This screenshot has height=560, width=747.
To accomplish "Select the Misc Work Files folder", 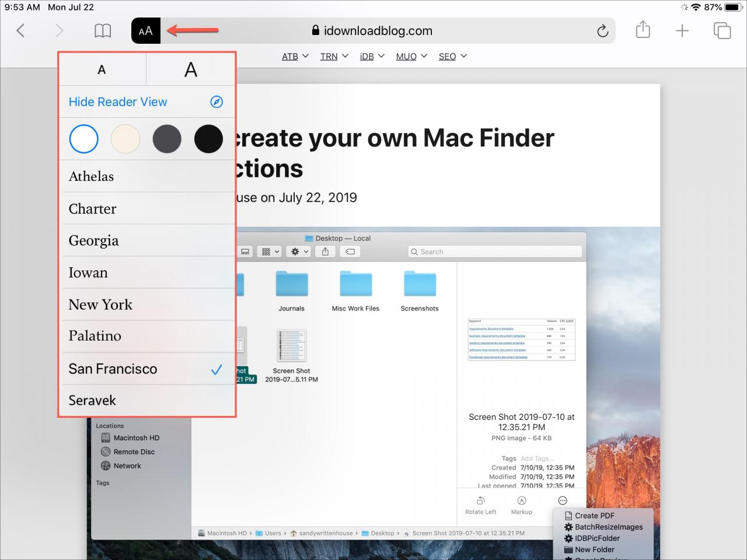I will (355, 290).
